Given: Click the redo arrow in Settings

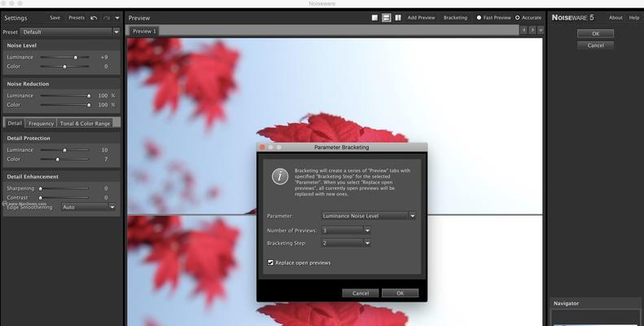Looking at the screenshot, I should [x=107, y=18].
